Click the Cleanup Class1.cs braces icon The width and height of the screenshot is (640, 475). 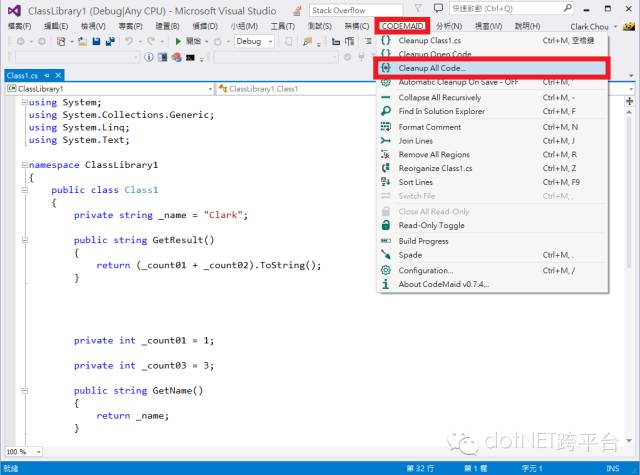click(x=386, y=40)
